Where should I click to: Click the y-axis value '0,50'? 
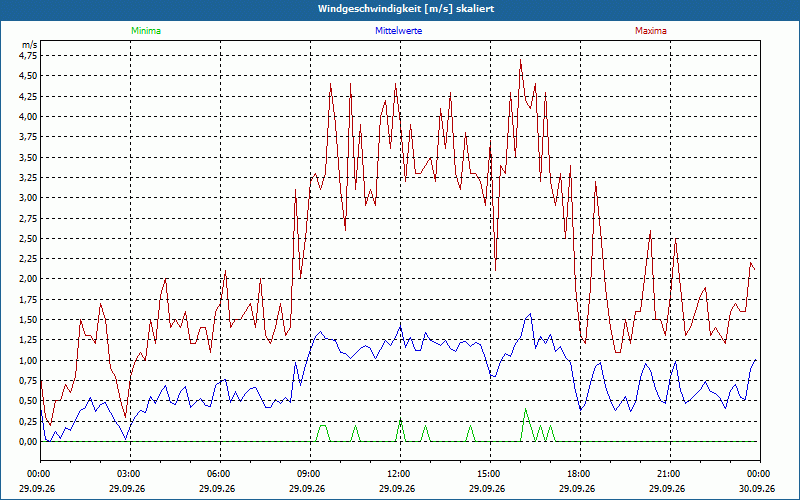29,401
